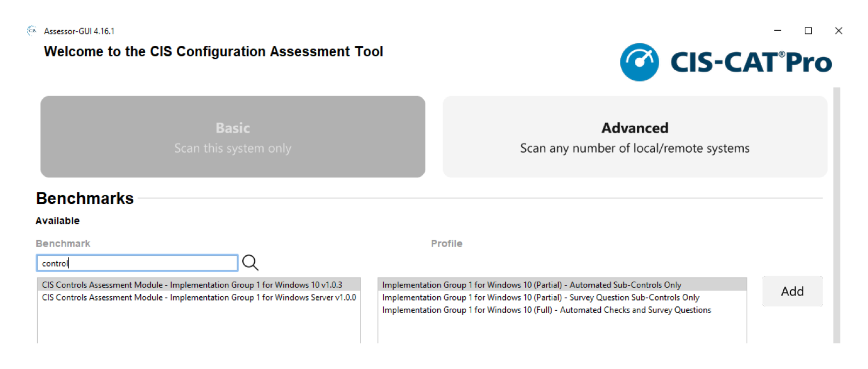Focus the Benchmark search field containing 'control'

(x=137, y=263)
